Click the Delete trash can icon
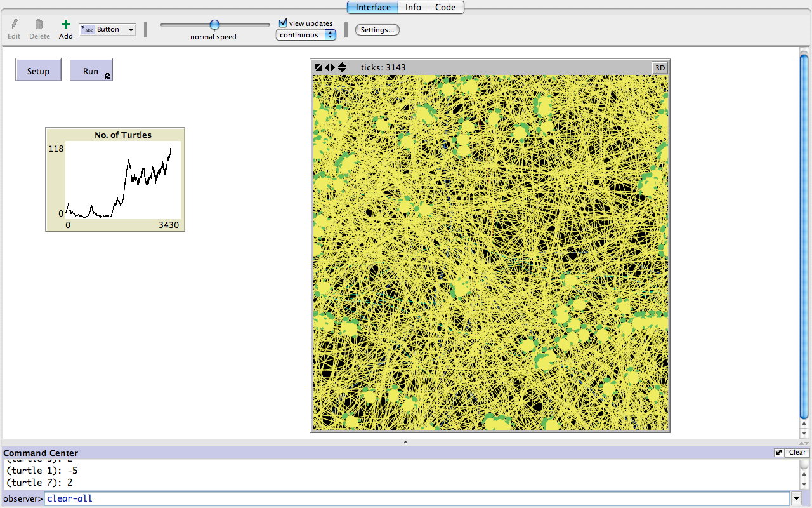The image size is (812, 508). [x=39, y=24]
